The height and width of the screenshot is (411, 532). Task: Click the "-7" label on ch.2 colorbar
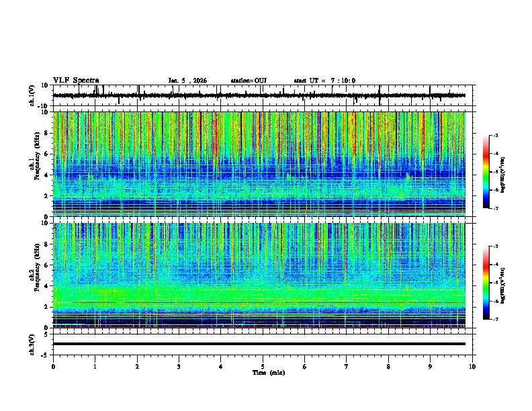(x=495, y=319)
